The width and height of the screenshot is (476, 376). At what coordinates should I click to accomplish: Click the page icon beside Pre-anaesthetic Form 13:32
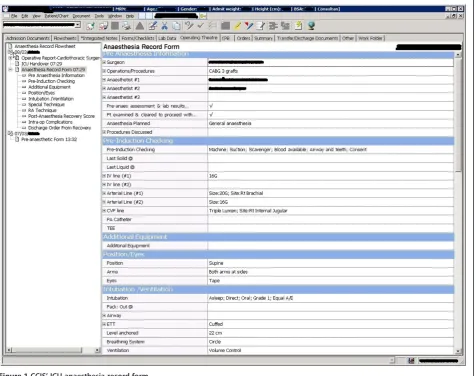click(17, 139)
